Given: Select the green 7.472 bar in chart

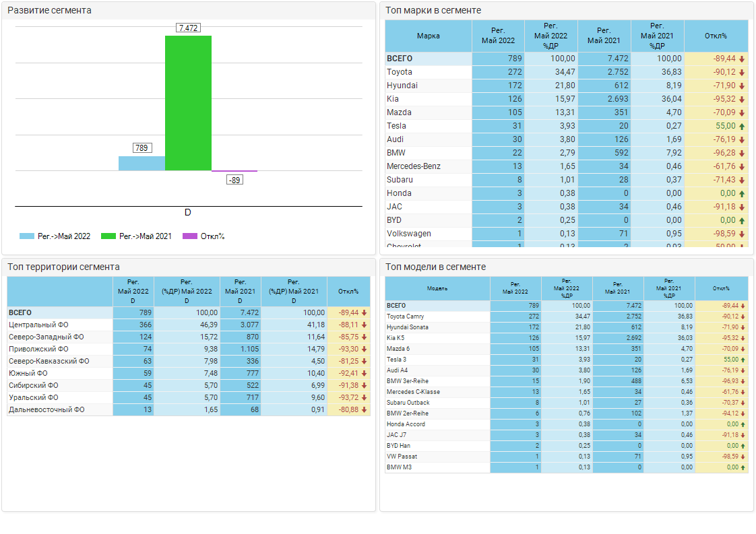Looking at the screenshot, I should (188, 102).
